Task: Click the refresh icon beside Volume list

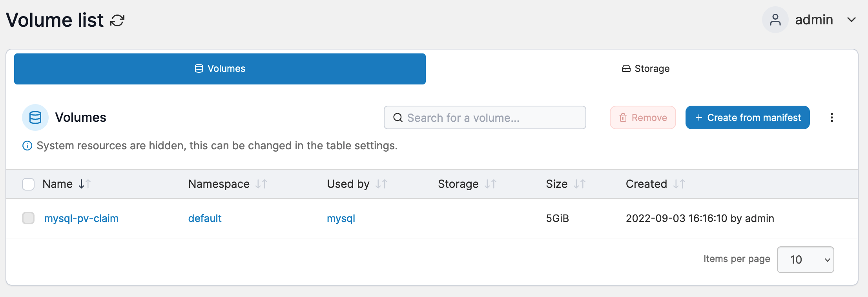Action: point(117,20)
